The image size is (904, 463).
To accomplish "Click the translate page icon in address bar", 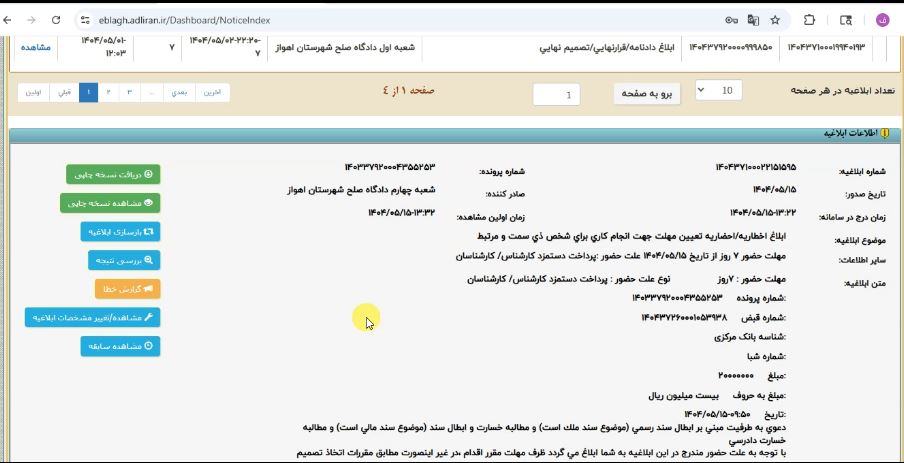I will pos(753,20).
